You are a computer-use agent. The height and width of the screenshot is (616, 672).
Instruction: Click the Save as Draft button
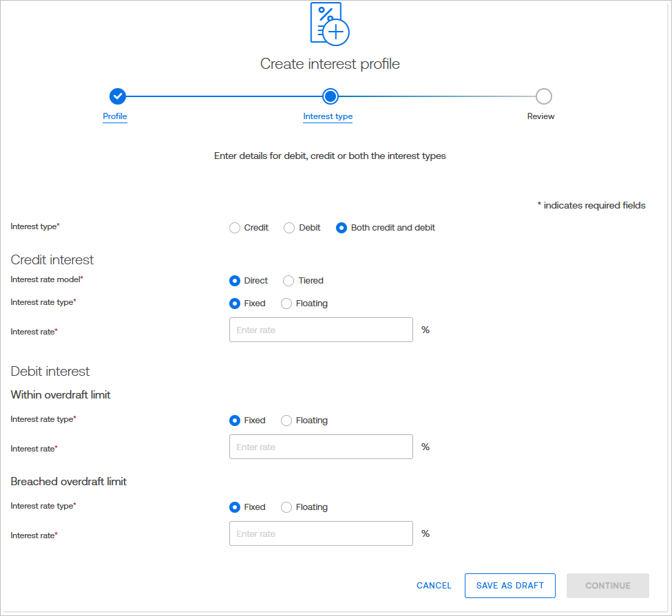tap(510, 586)
